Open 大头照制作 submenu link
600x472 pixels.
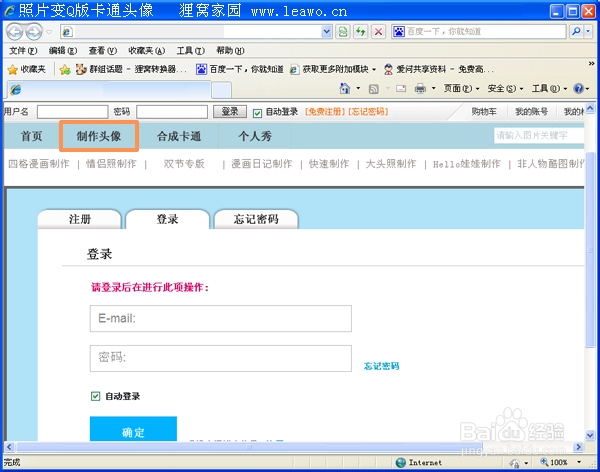[391, 164]
